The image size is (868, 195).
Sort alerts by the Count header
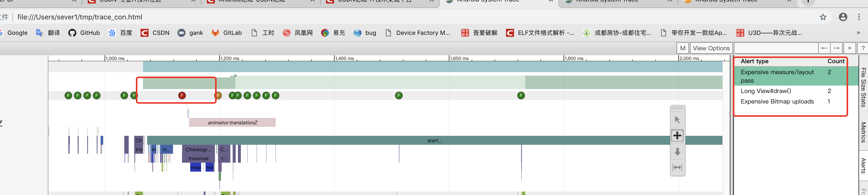pos(836,61)
